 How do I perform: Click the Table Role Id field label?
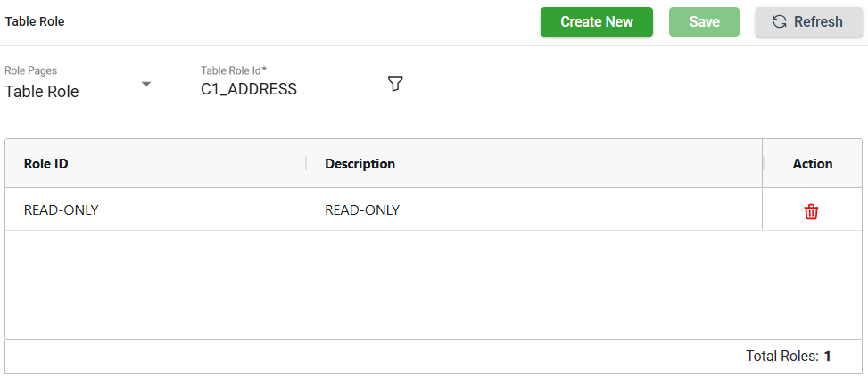(x=234, y=70)
